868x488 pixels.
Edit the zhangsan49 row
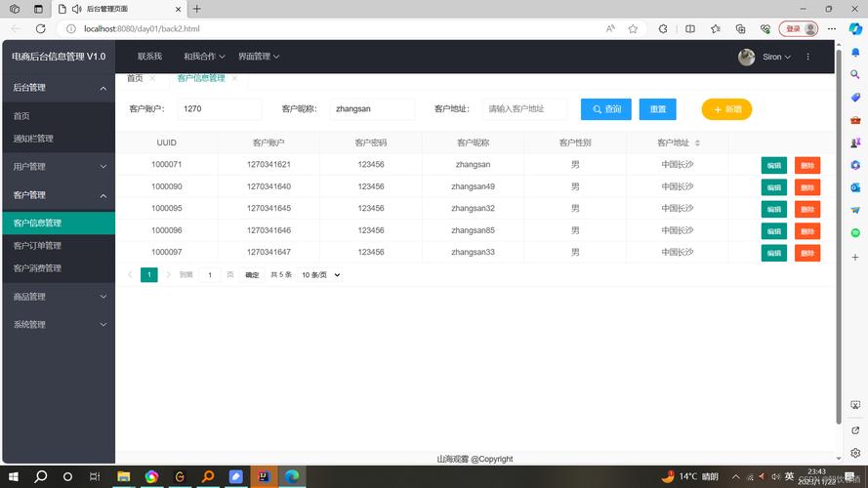(774, 187)
